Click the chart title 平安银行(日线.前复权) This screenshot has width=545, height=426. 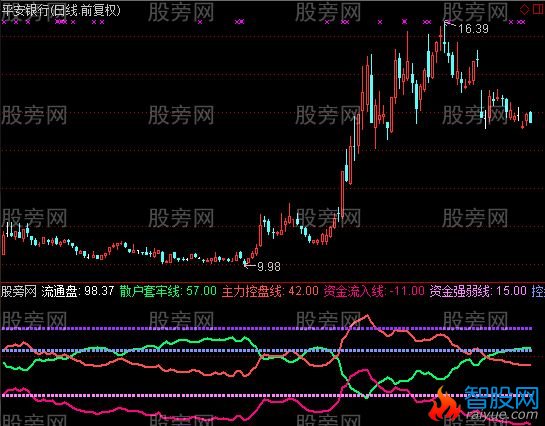click(61, 10)
